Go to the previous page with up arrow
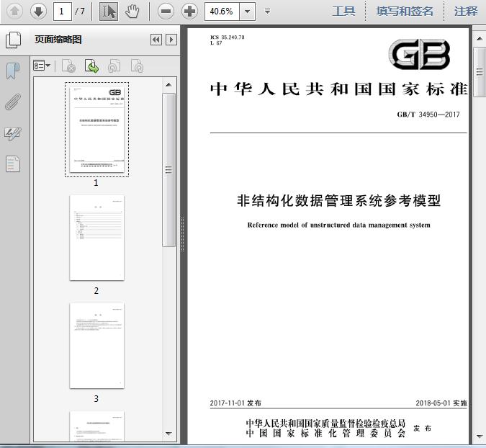Image resolution: width=486 pixels, height=448 pixels. tap(14, 12)
